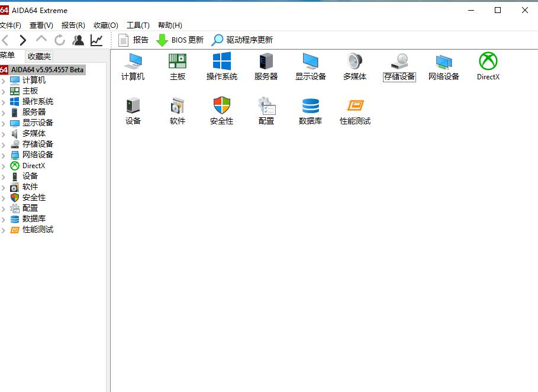The width and height of the screenshot is (538, 392).
Task: Open the 多媒体 speaker icon
Action: pyautogui.click(x=355, y=67)
